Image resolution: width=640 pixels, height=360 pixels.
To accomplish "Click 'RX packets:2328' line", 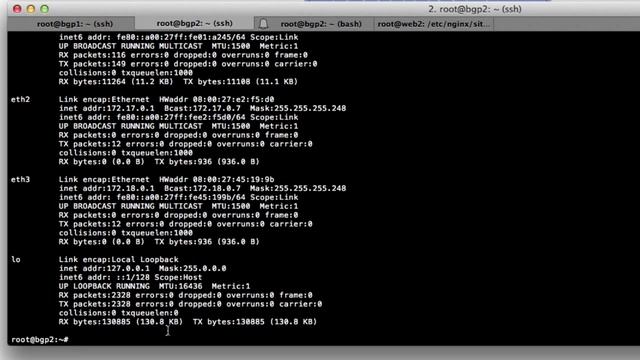I will click(x=186, y=295).
